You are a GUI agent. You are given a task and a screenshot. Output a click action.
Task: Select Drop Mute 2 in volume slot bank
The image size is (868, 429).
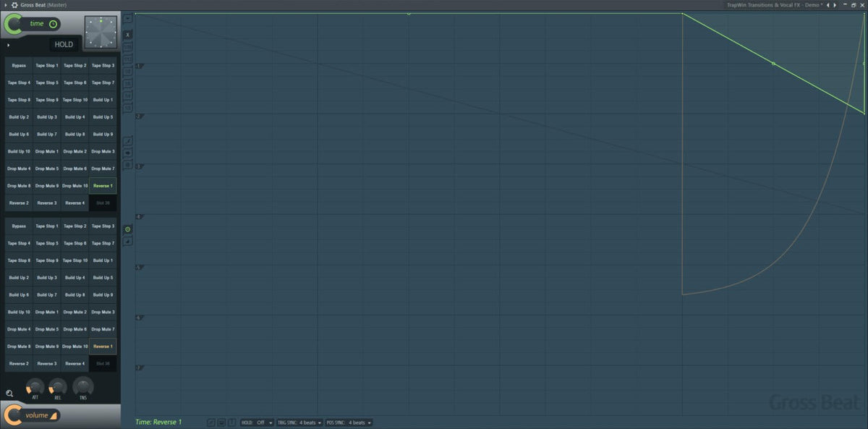coord(75,312)
